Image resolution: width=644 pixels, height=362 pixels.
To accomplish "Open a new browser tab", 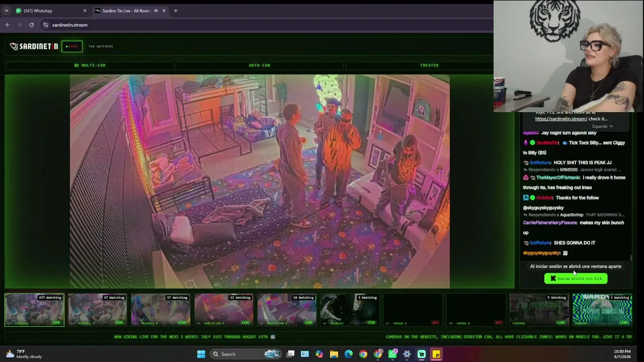I will click(176, 11).
